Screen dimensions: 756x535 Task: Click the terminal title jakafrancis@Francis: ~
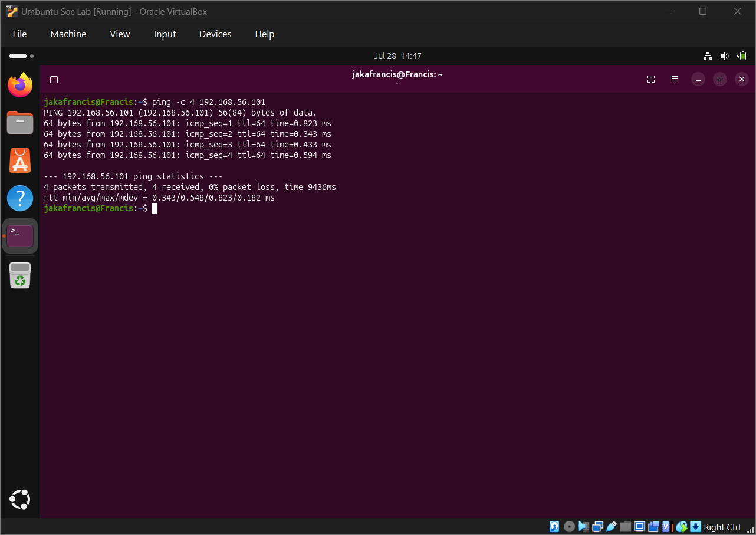click(397, 74)
